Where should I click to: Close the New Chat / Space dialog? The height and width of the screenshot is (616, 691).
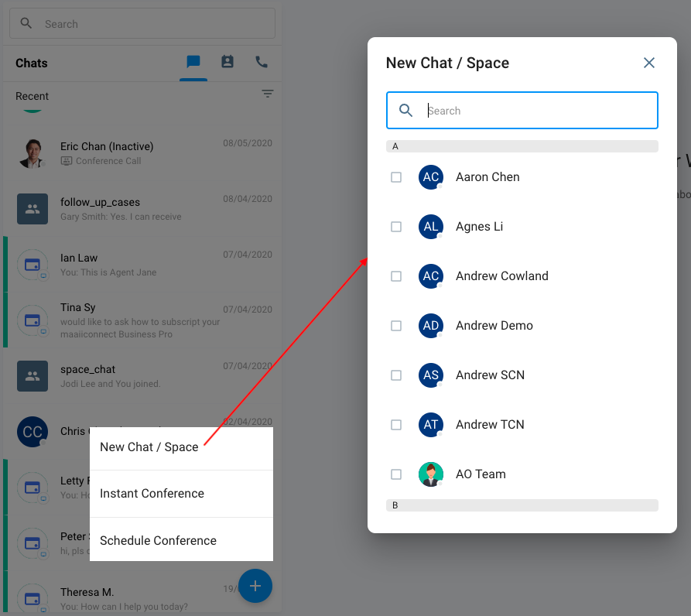point(648,63)
